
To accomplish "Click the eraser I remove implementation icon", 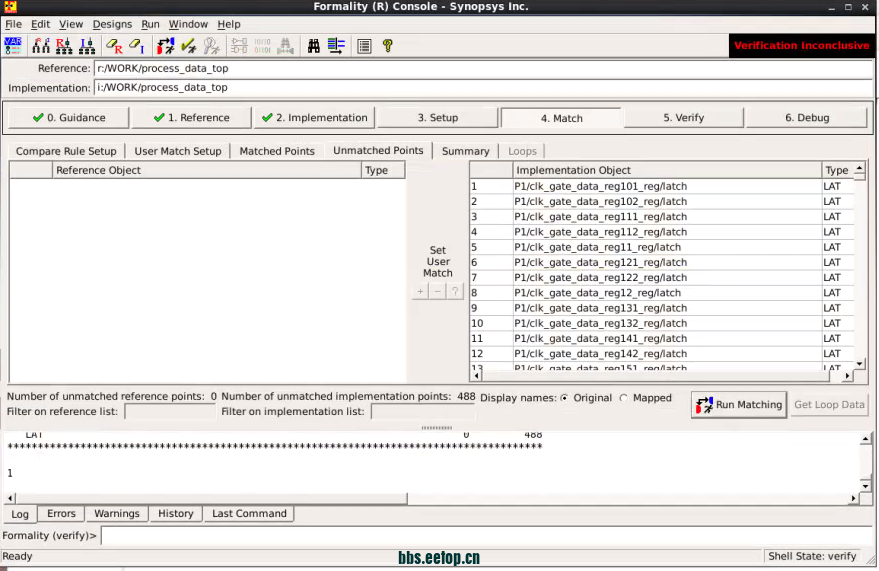I will tap(137, 46).
